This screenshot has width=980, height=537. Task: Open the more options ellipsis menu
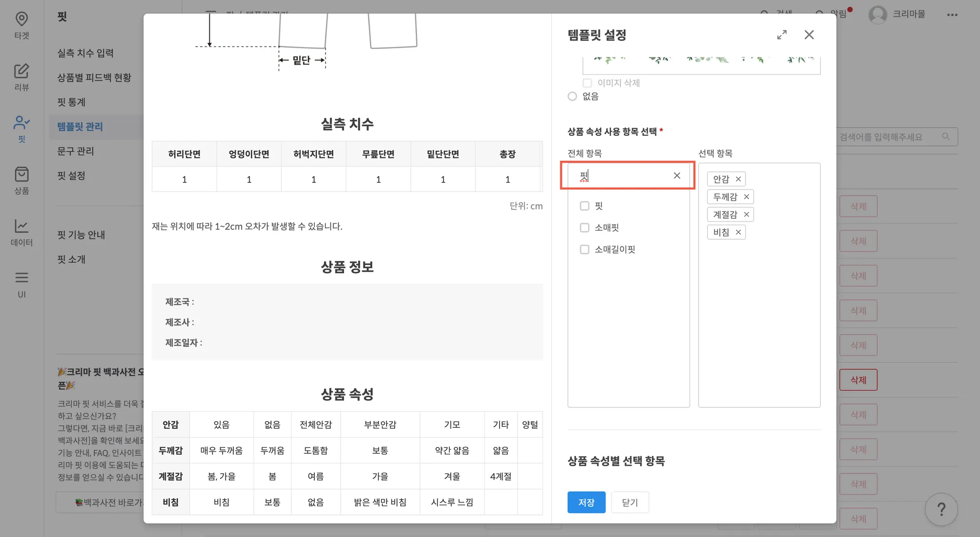pyautogui.click(x=952, y=15)
